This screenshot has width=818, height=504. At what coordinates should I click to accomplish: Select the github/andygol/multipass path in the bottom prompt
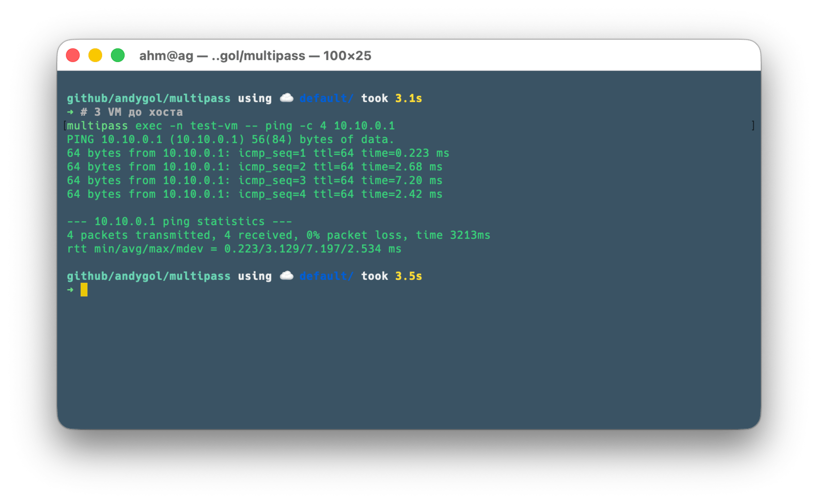149,275
